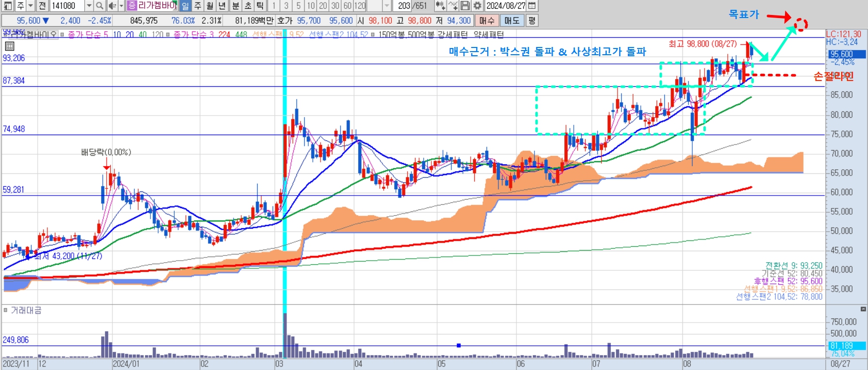Select the 년 yearly period button
868x370 pixels.
click(222, 6)
